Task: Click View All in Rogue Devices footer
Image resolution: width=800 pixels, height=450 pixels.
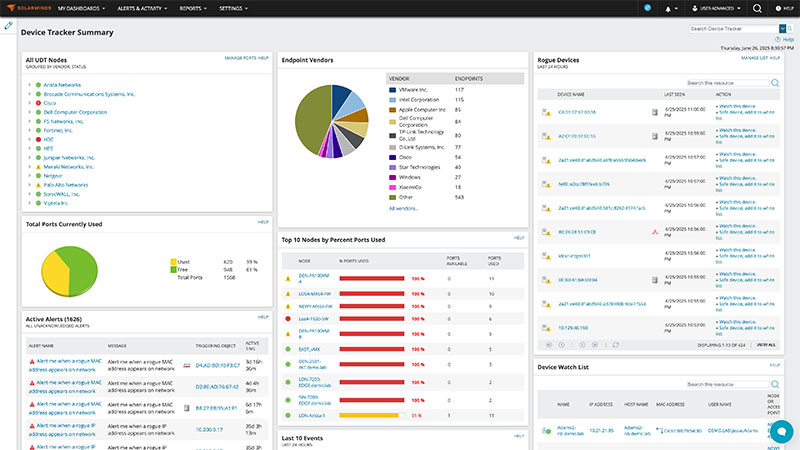Action: (x=766, y=345)
